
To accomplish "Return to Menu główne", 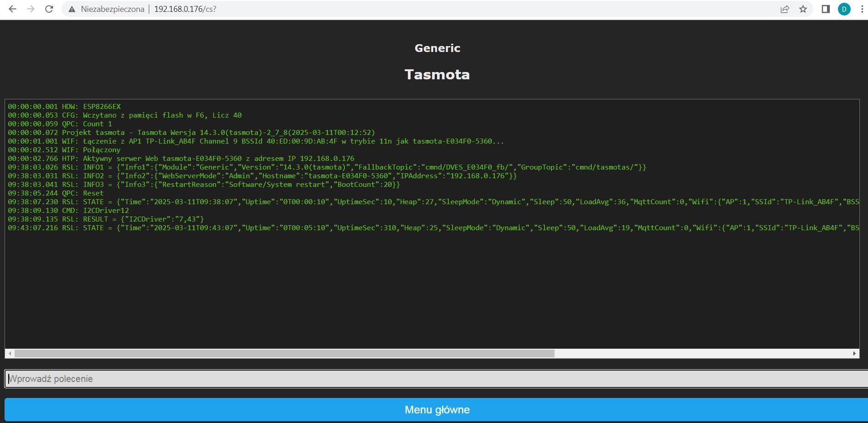I will pos(436,410).
